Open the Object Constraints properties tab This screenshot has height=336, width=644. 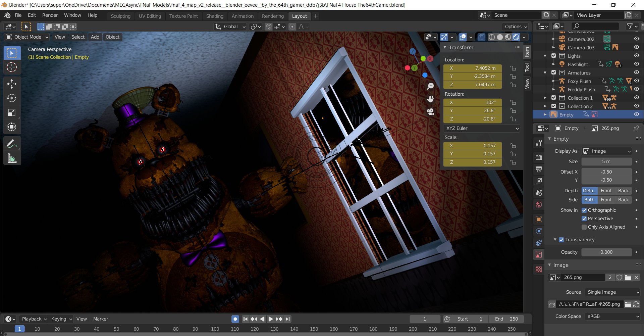[x=539, y=243]
